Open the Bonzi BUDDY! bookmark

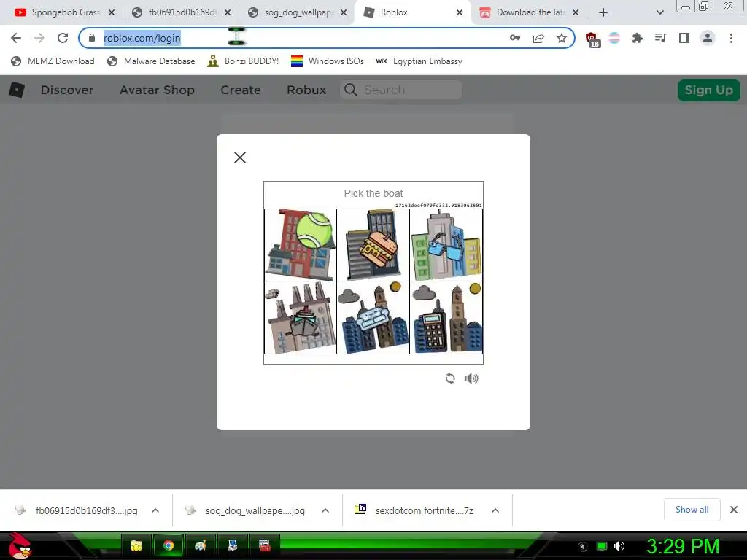243,61
